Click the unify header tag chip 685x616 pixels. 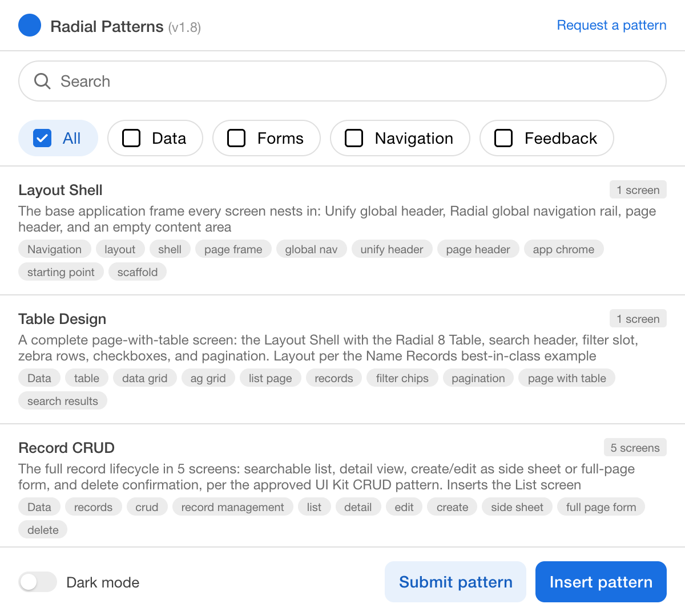(392, 249)
